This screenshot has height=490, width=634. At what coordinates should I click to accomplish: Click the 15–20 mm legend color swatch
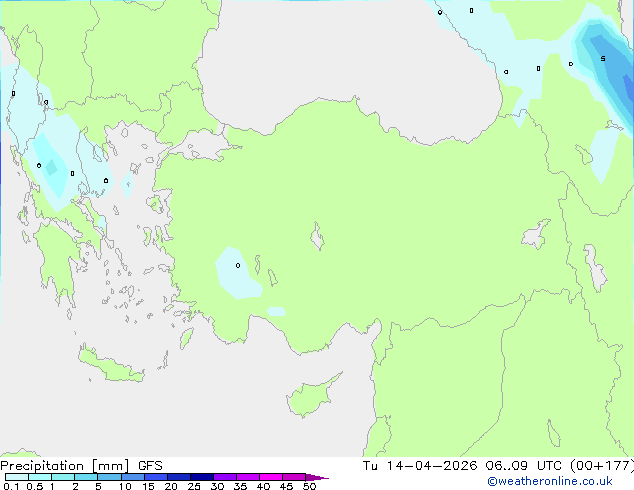point(156,477)
